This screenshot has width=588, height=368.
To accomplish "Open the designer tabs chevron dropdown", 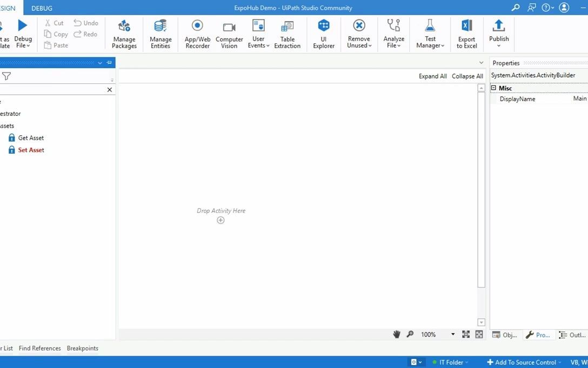I will pyautogui.click(x=481, y=63).
